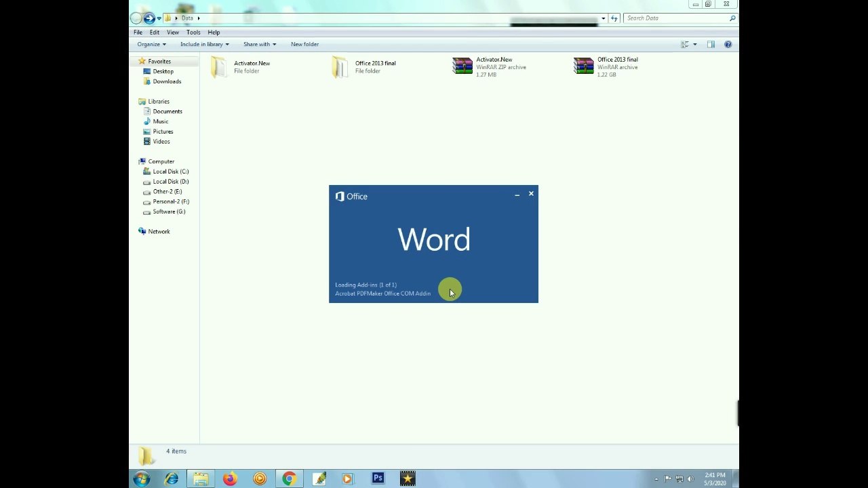Click the Data segment in the address bar
868x488 pixels.
coord(187,18)
